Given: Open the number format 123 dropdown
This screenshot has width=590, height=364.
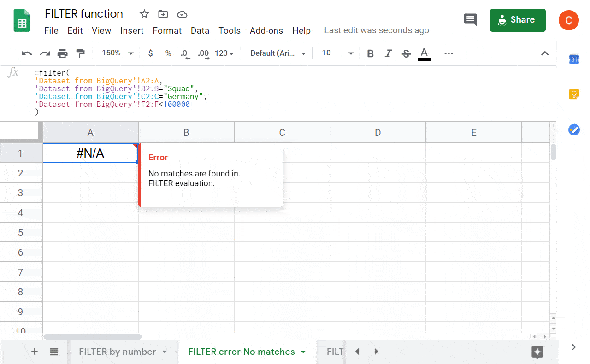Looking at the screenshot, I should point(224,53).
